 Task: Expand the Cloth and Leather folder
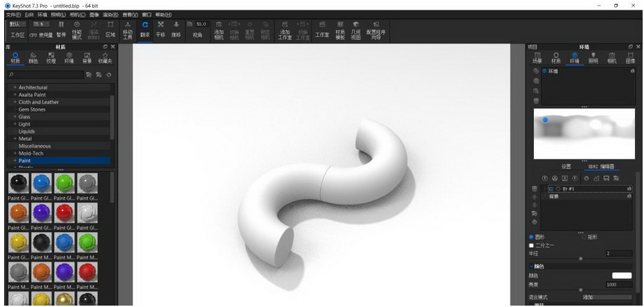(x=14, y=102)
